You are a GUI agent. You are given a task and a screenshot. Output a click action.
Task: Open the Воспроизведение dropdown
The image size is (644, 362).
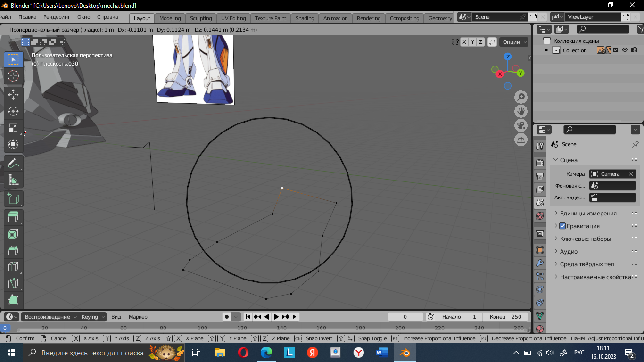(x=50, y=317)
